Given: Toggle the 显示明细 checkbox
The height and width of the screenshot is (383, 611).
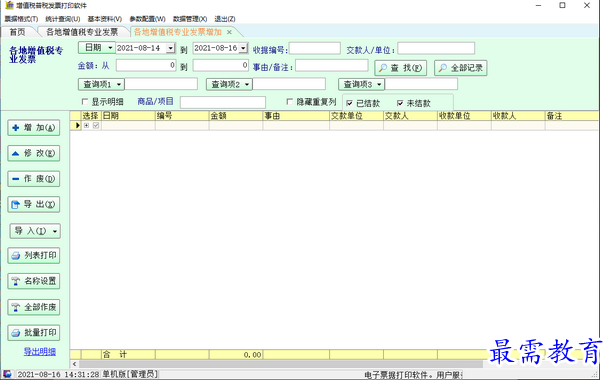Looking at the screenshot, I should [85, 102].
